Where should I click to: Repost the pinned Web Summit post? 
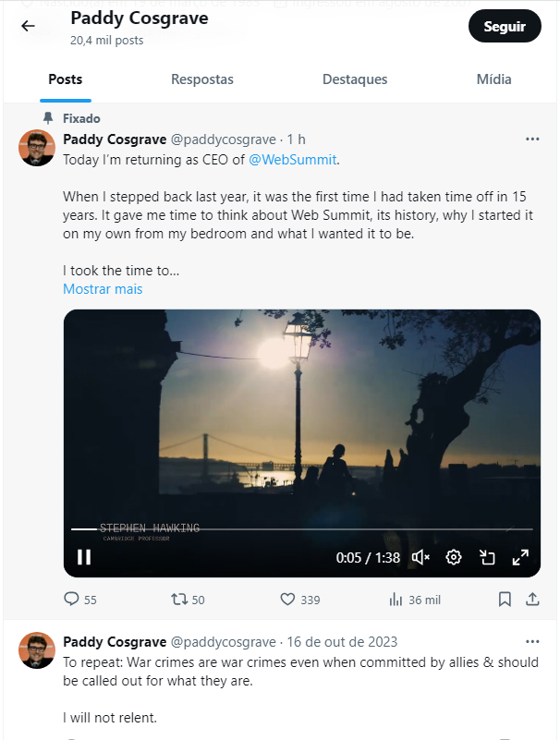pos(180,600)
